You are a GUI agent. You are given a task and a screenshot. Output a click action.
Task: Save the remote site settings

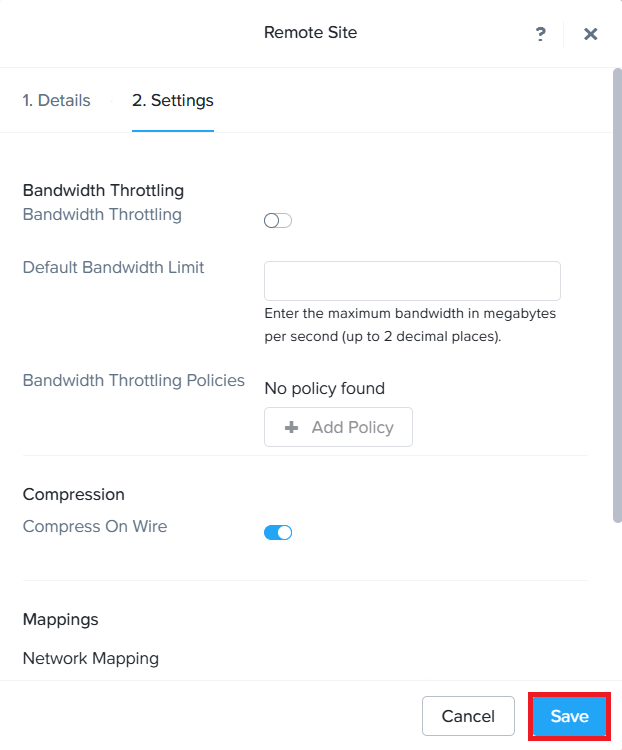click(x=569, y=716)
